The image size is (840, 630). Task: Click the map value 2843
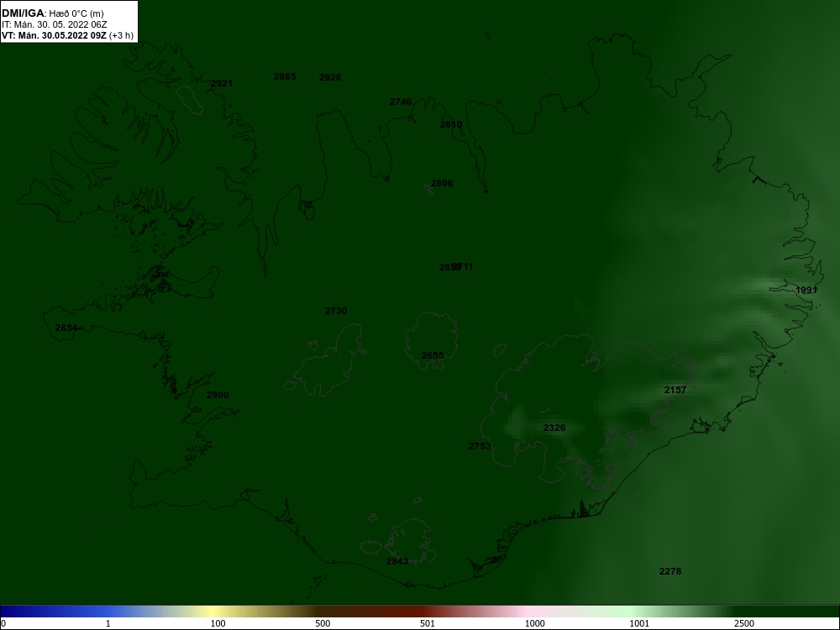397,561
